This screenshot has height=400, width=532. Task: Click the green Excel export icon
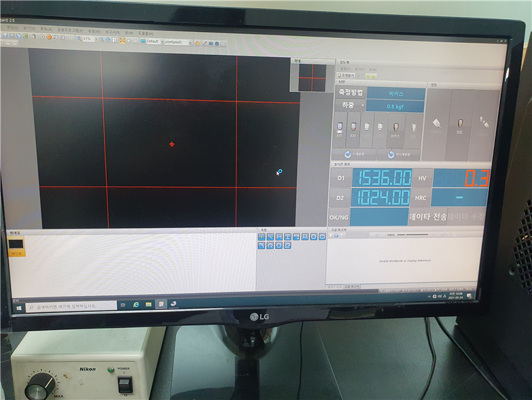[x=25, y=36]
